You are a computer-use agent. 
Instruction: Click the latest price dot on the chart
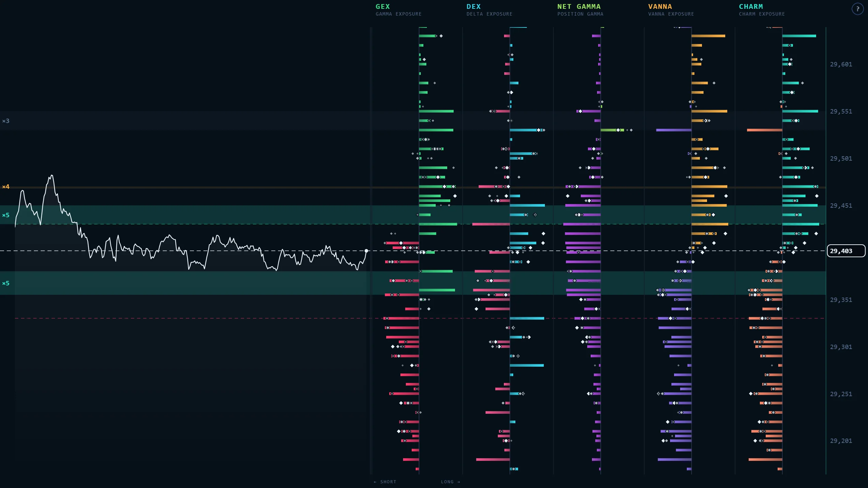(366, 251)
